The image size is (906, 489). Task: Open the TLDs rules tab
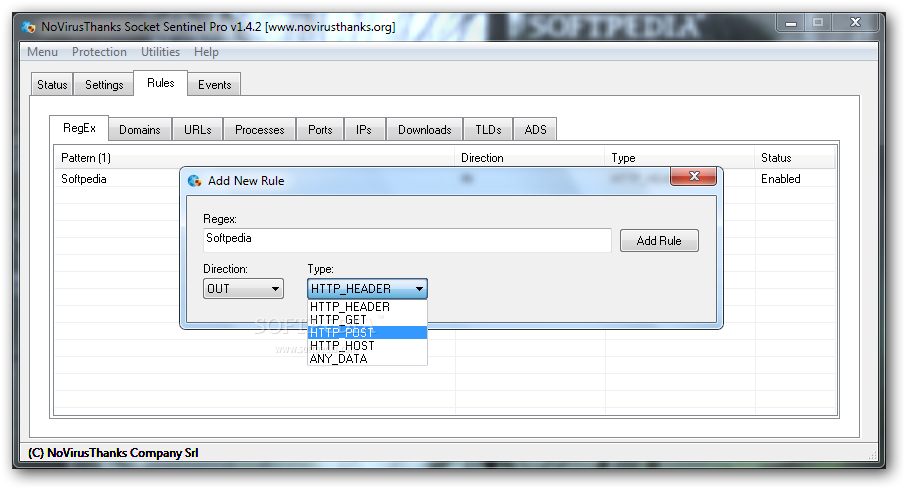tap(488, 130)
